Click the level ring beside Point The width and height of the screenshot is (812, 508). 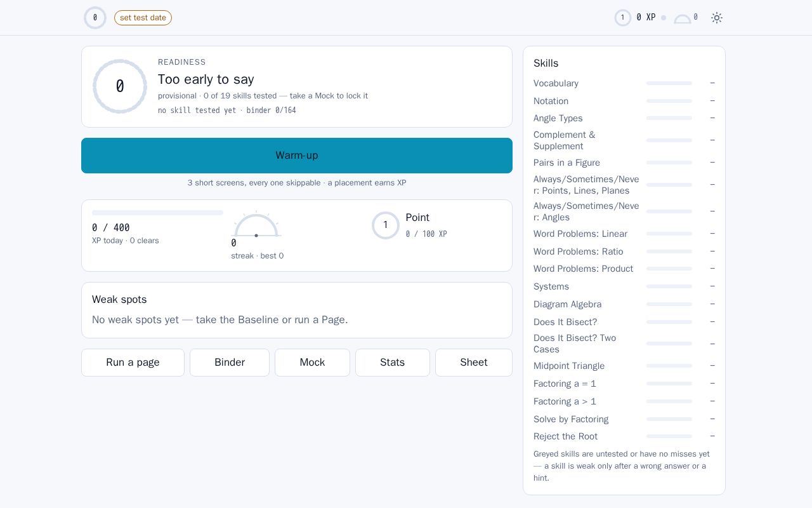pyautogui.click(x=386, y=225)
